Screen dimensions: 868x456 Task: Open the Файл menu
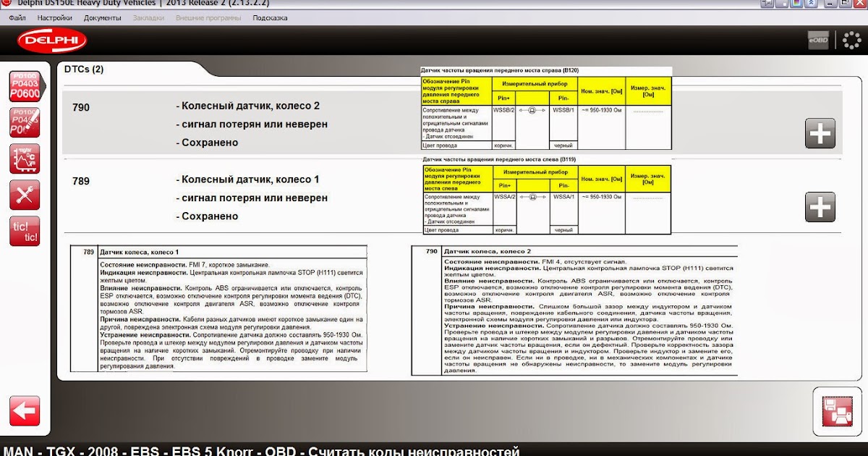click(x=18, y=17)
